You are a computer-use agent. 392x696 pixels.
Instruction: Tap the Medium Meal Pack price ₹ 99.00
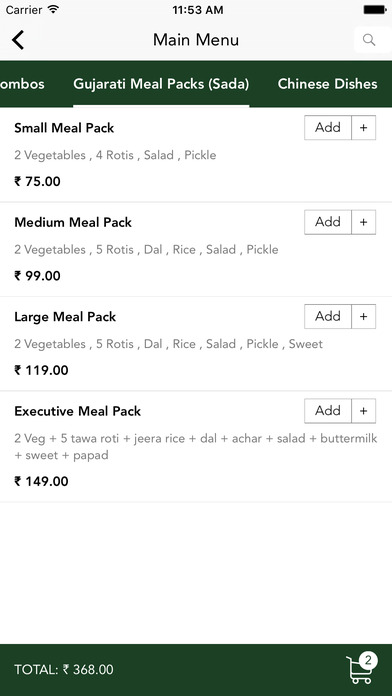(37, 276)
